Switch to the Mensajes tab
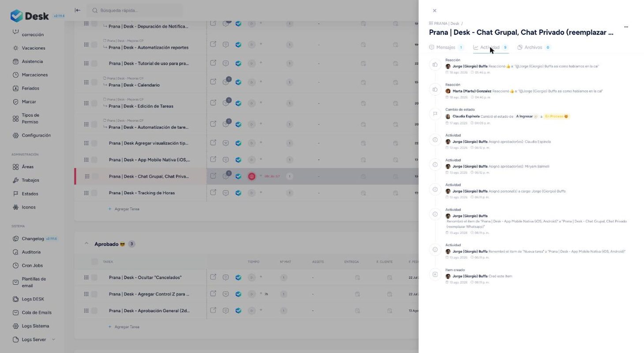Viewport: 644px width, 353px height. coord(446,47)
